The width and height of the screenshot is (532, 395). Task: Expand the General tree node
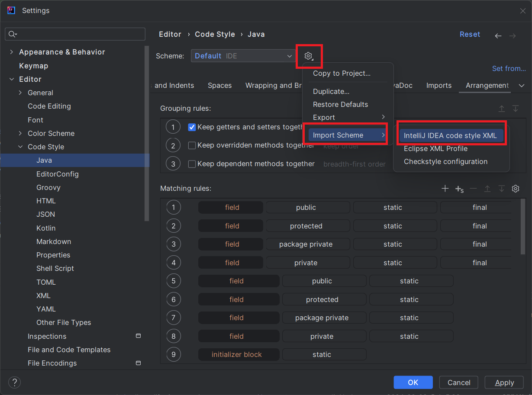point(20,93)
